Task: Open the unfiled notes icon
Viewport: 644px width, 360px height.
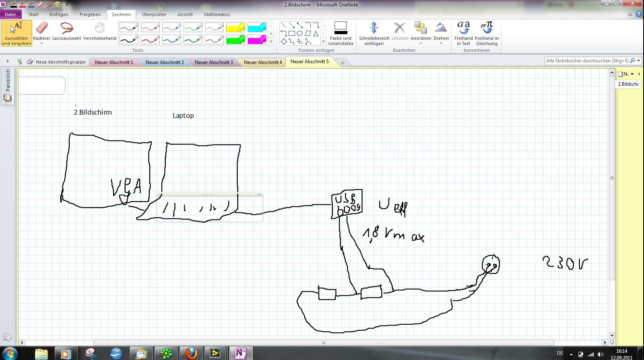Action: point(7,337)
